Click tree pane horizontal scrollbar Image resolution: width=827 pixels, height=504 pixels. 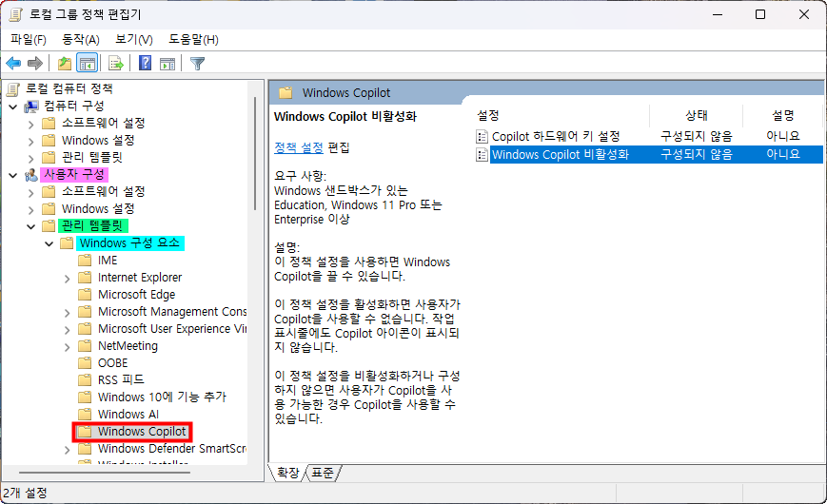click(x=105, y=473)
